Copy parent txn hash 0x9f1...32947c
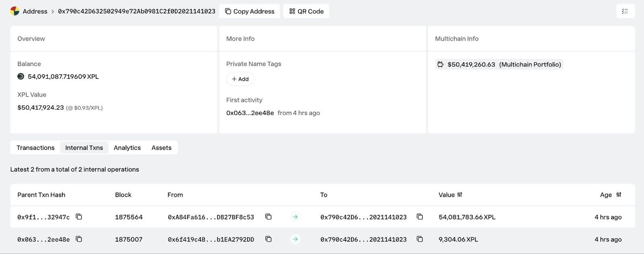The height and width of the screenshot is (254, 644). tap(79, 217)
